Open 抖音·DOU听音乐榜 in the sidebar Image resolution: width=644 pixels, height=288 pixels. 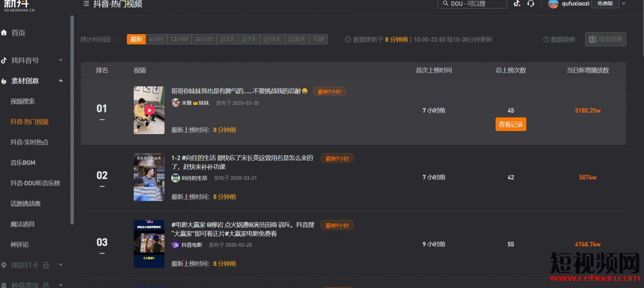pyautogui.click(x=35, y=183)
